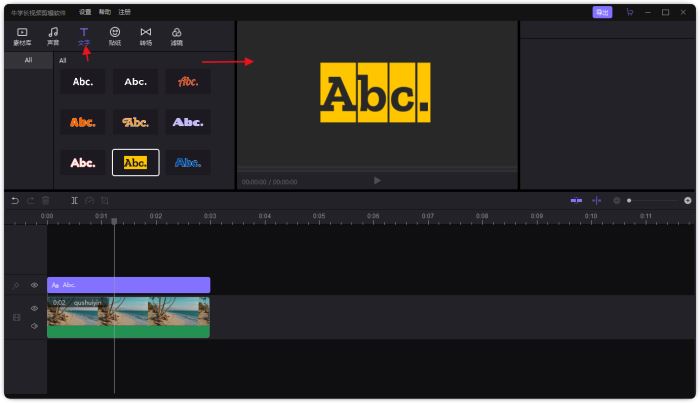Open the 转场 transitions tab

[146, 37]
